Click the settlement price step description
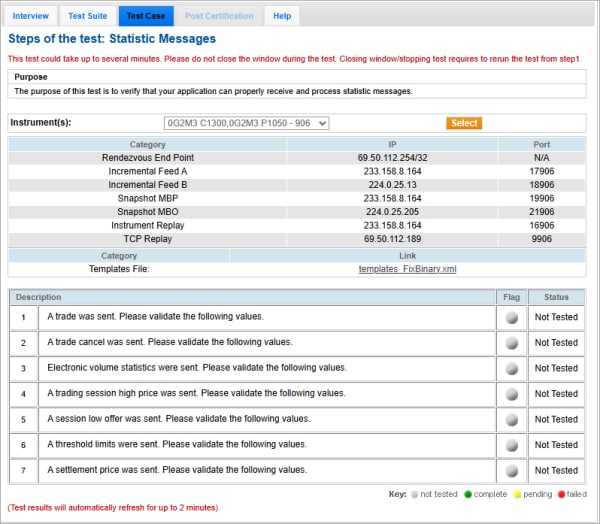Screen dimensions: 600x524 [177, 470]
